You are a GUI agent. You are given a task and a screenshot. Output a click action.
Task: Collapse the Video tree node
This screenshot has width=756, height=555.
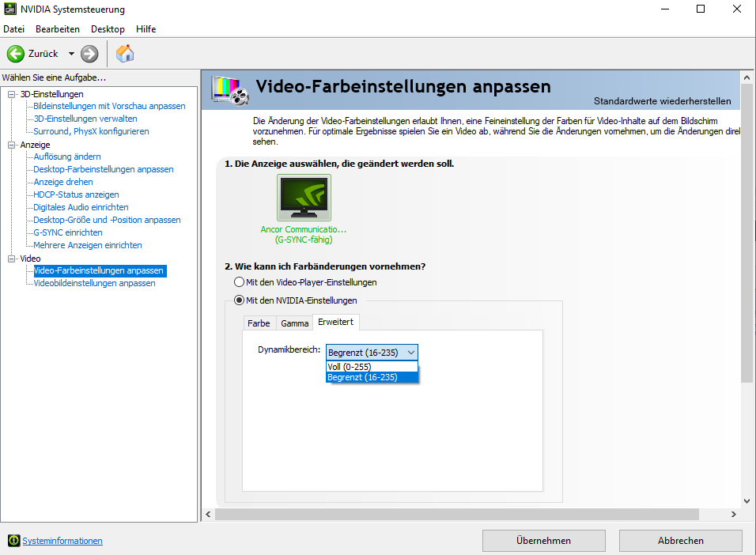click(12, 259)
